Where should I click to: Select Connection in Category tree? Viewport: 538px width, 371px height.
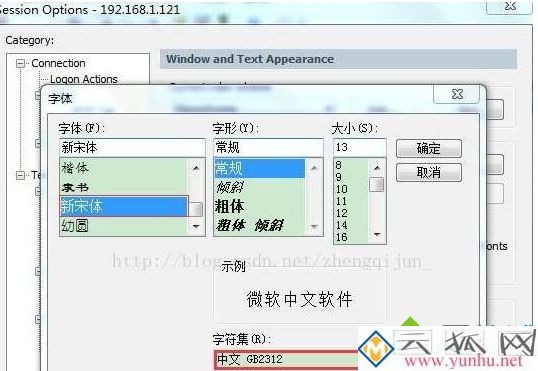pyautogui.click(x=58, y=63)
